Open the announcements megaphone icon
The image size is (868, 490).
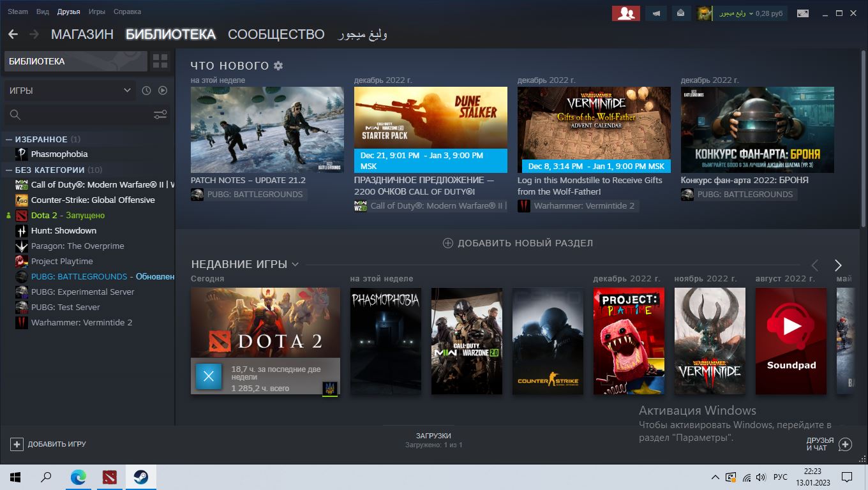pos(657,13)
